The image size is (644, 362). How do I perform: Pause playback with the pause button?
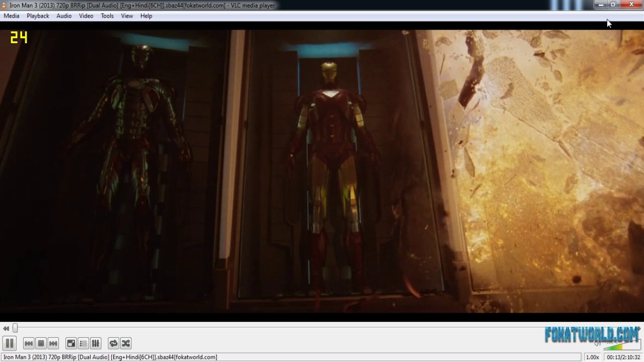(x=10, y=343)
